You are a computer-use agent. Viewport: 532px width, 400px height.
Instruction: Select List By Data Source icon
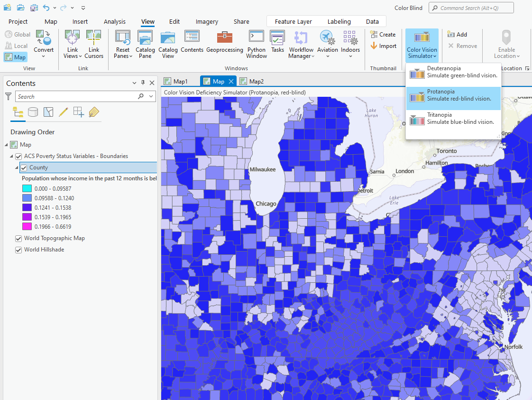pyautogui.click(x=33, y=112)
